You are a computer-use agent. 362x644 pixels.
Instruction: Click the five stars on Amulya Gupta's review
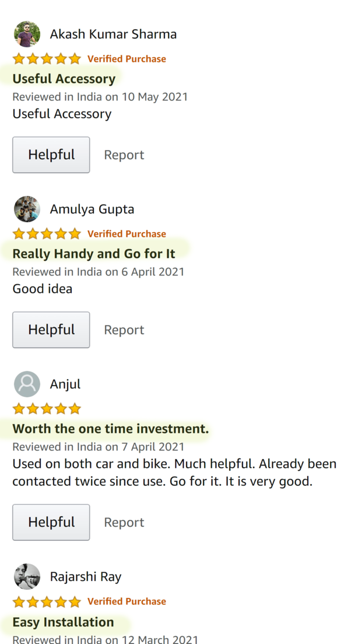47,234
